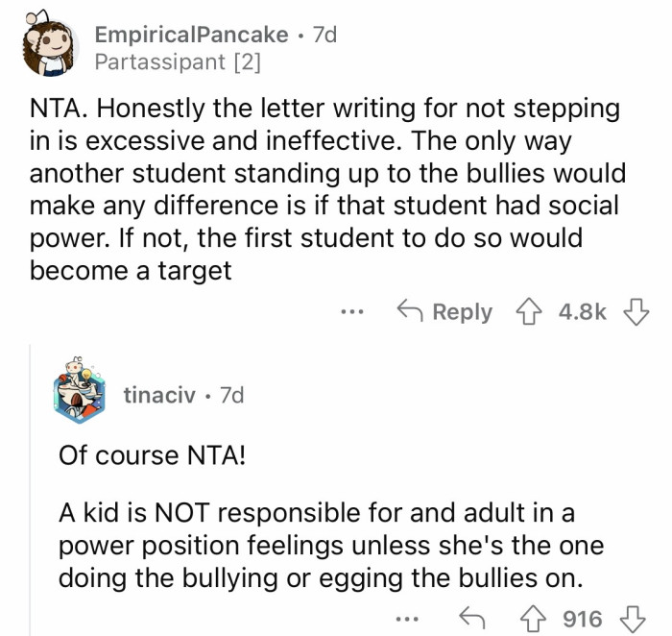
Task: Downvote tinaciv's reply
Action: pyautogui.click(x=633, y=618)
